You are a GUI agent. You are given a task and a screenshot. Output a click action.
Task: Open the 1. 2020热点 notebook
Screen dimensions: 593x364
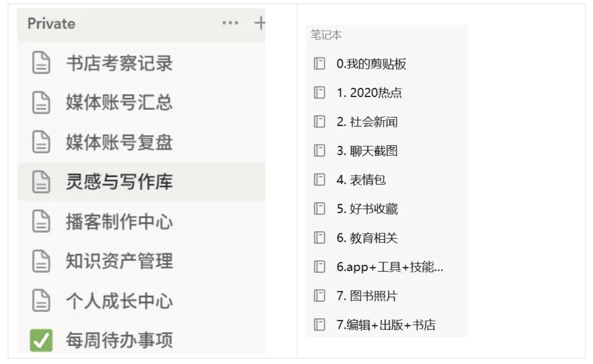pos(369,93)
